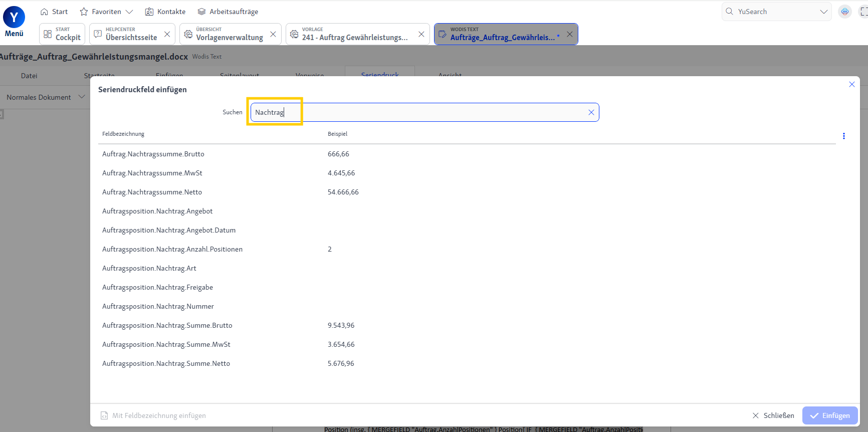Select Auftrag.Nachtragssumme.Netto row

(467, 192)
